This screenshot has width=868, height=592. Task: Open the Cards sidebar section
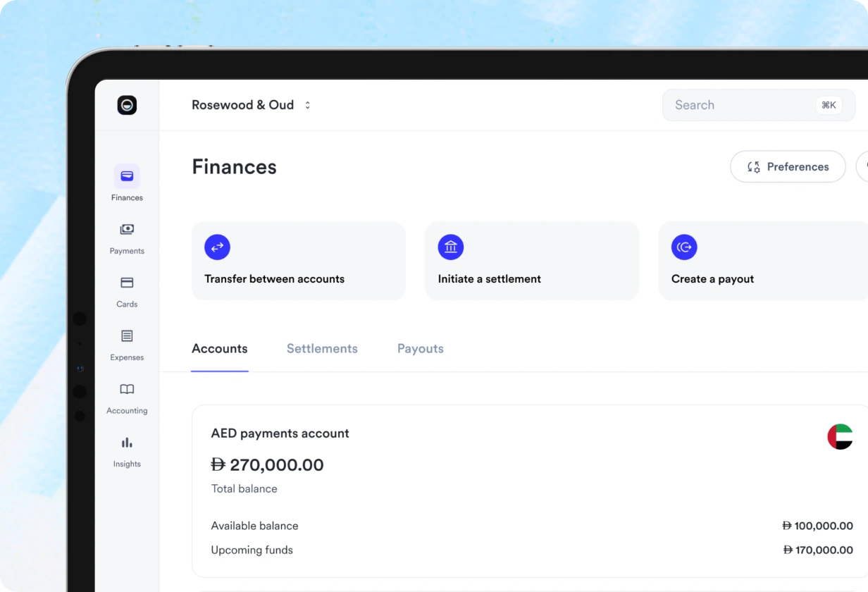pyautogui.click(x=127, y=283)
